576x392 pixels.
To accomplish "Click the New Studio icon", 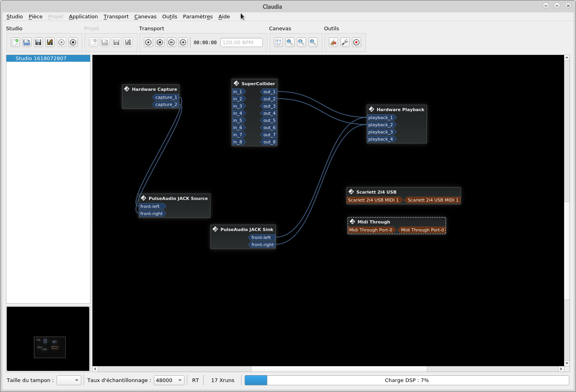I will (x=15, y=42).
